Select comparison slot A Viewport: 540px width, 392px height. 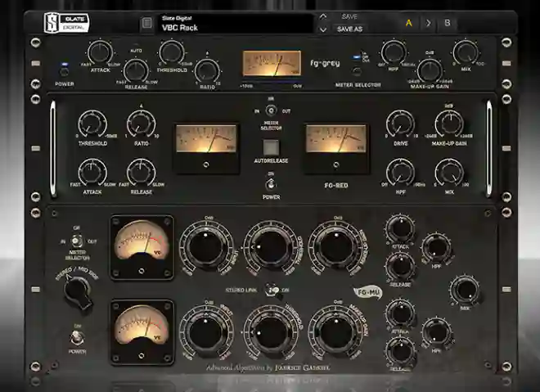(409, 23)
